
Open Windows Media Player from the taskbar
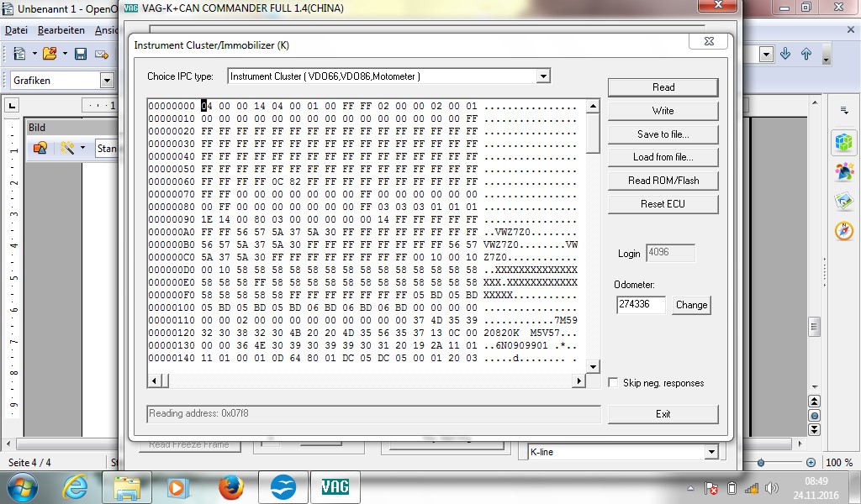click(x=178, y=487)
